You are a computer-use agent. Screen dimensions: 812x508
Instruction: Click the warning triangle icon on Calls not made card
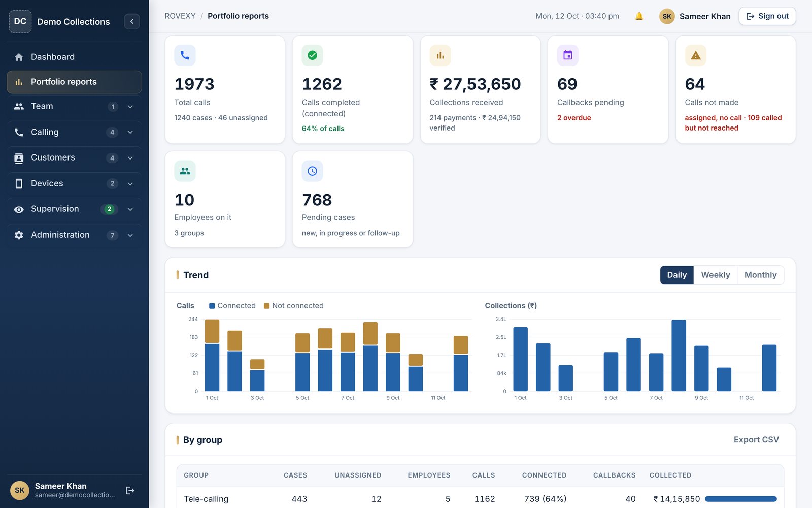point(696,55)
